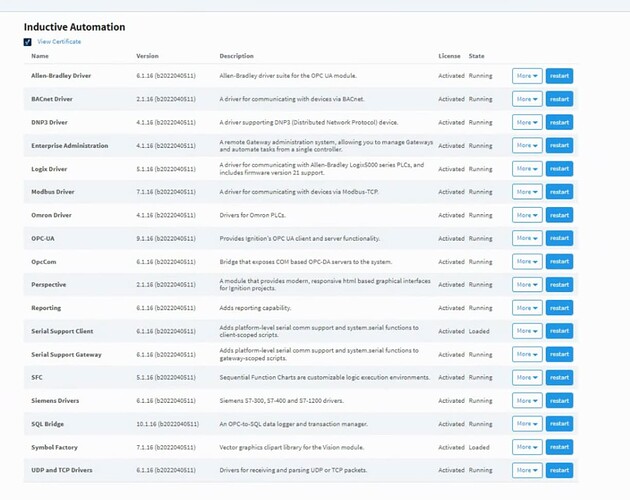Screen dimensions: 630x500
Task: Restart the UDP and TCP Drivers module
Action: click(559, 470)
